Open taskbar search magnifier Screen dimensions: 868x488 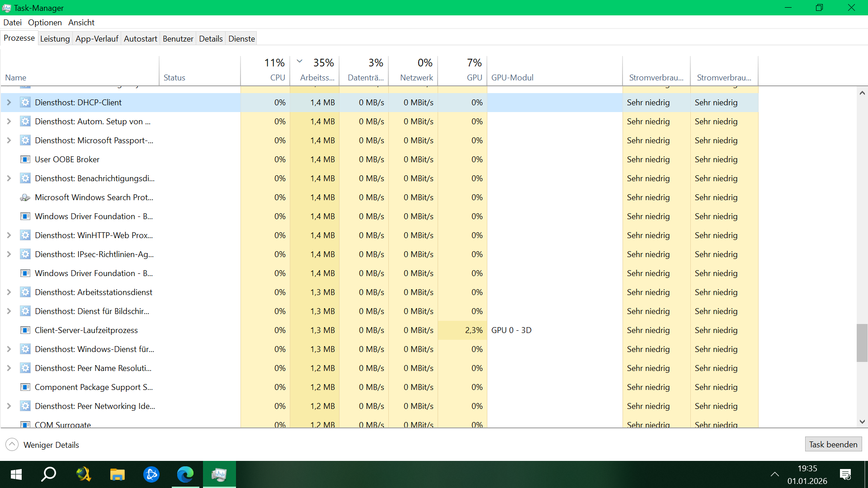point(49,474)
